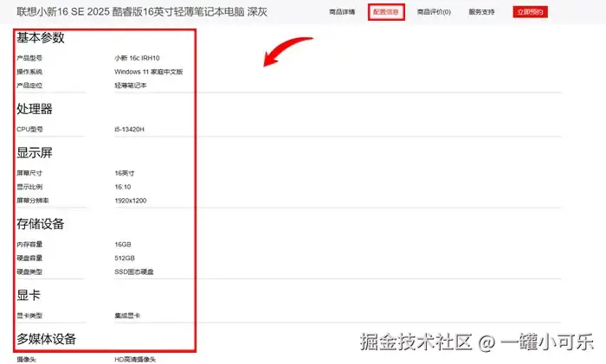The height and width of the screenshot is (364, 606).
Task: Select the 存储设备 section heading
Action: [x=41, y=224]
